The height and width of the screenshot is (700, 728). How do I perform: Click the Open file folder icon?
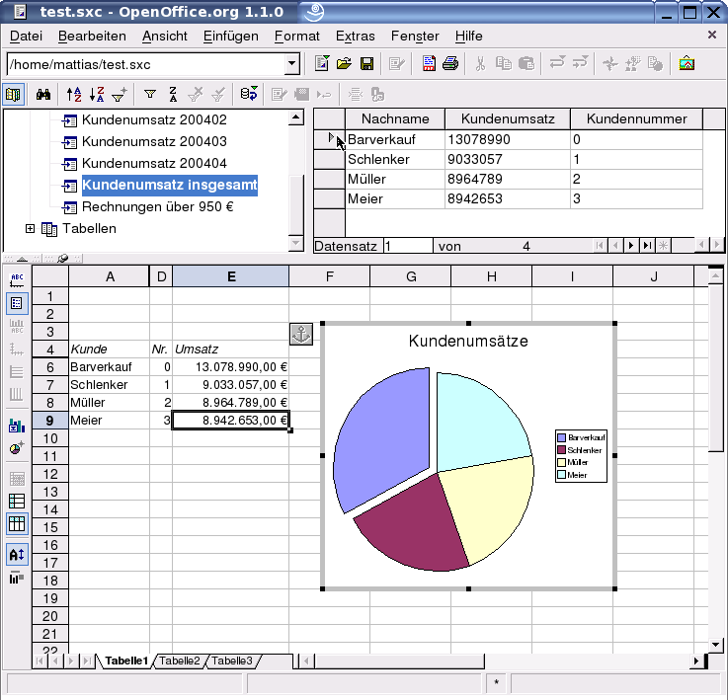[x=344, y=64]
